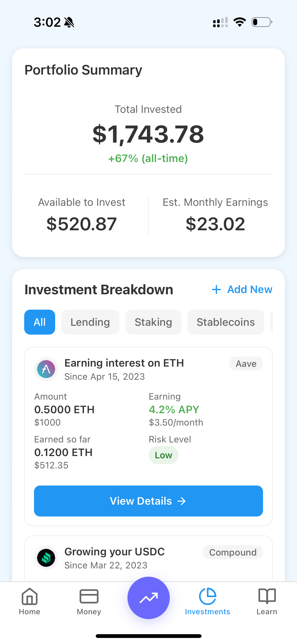The height and width of the screenshot is (644, 297).
Task: Tap the Low risk level badge
Action: pos(163,455)
